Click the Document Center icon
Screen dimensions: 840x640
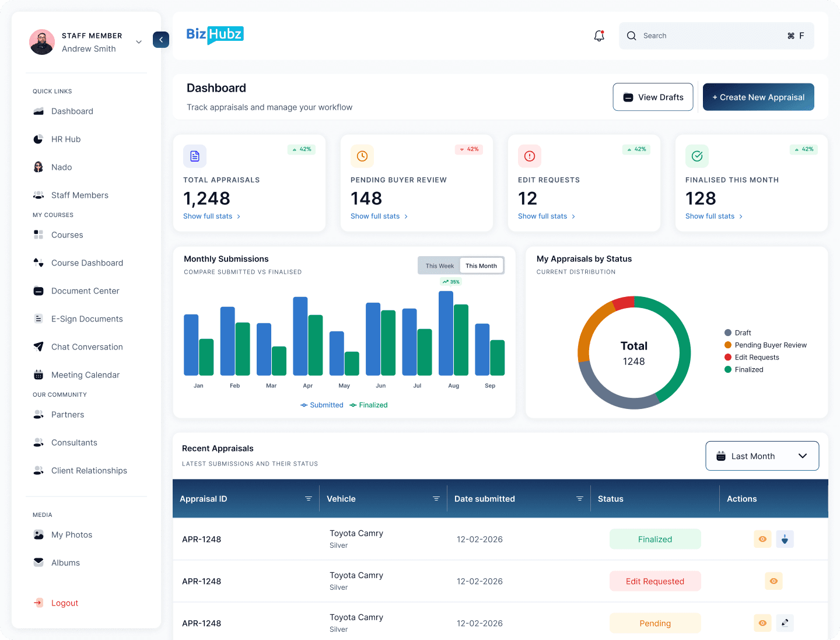(x=38, y=291)
